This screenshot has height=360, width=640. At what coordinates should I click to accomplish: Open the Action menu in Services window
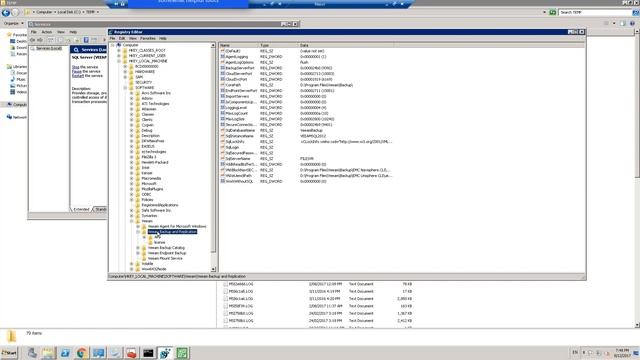pos(47,32)
